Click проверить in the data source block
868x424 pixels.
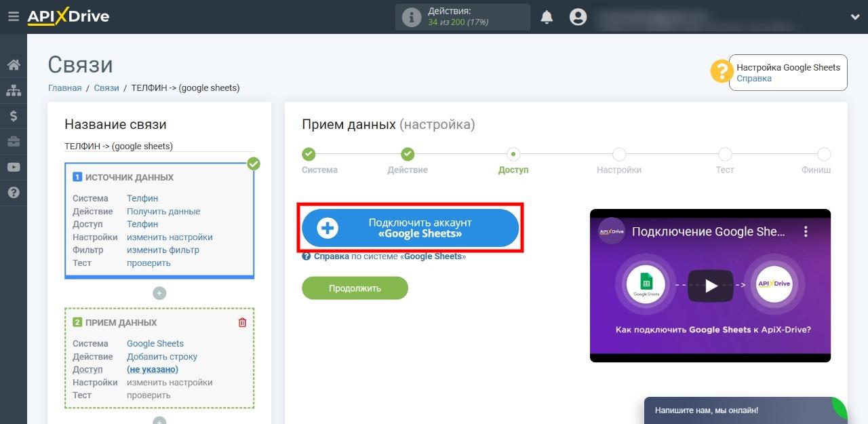tap(149, 263)
